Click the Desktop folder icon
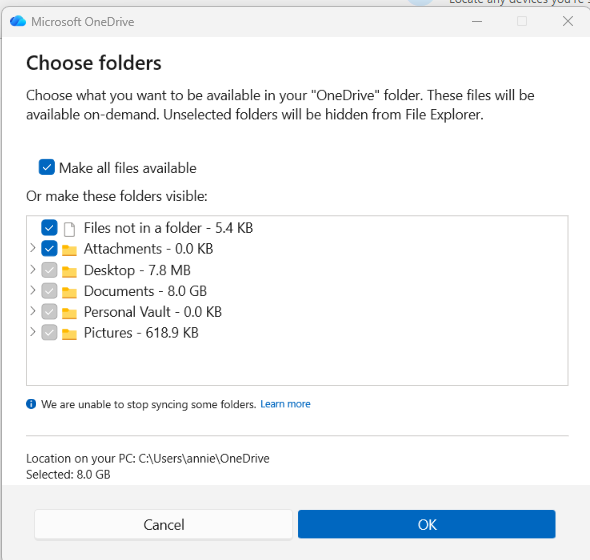 (69, 271)
